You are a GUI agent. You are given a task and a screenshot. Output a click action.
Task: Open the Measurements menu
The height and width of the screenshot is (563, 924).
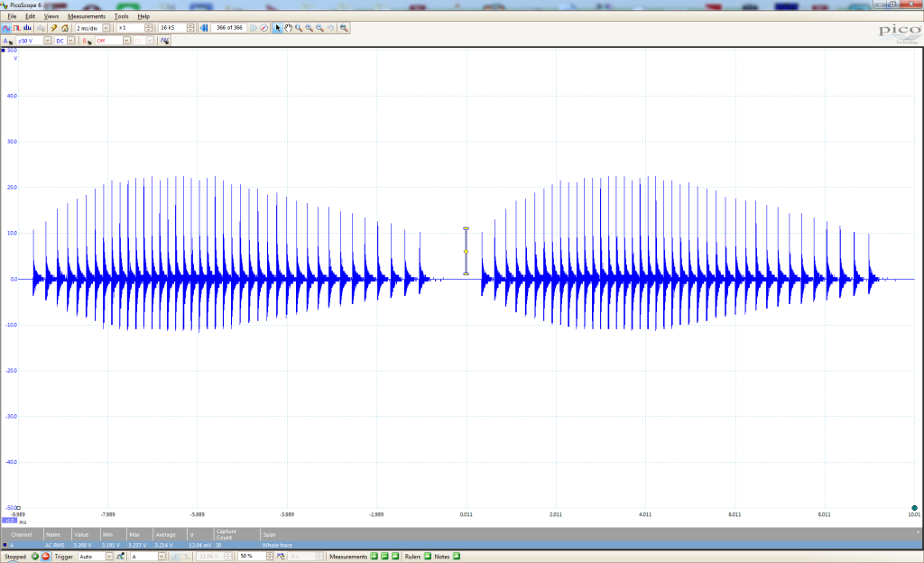[x=87, y=16]
